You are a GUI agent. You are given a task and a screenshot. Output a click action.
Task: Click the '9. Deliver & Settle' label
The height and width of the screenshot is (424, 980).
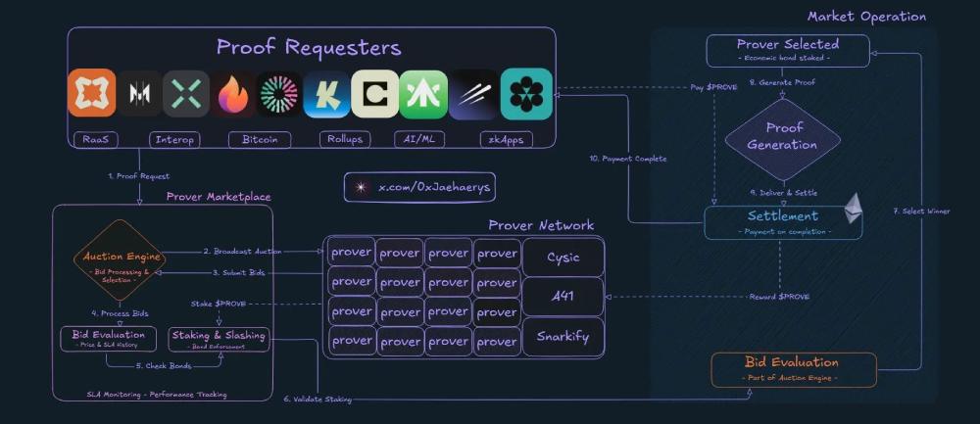pyautogui.click(x=783, y=192)
